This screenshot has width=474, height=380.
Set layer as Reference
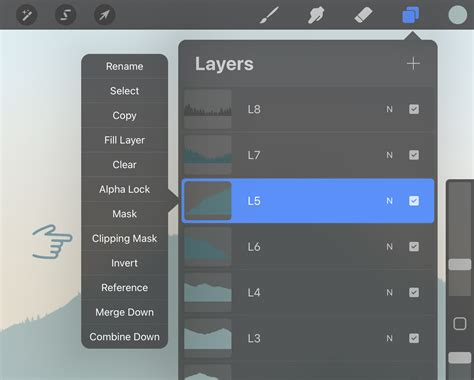(x=124, y=288)
